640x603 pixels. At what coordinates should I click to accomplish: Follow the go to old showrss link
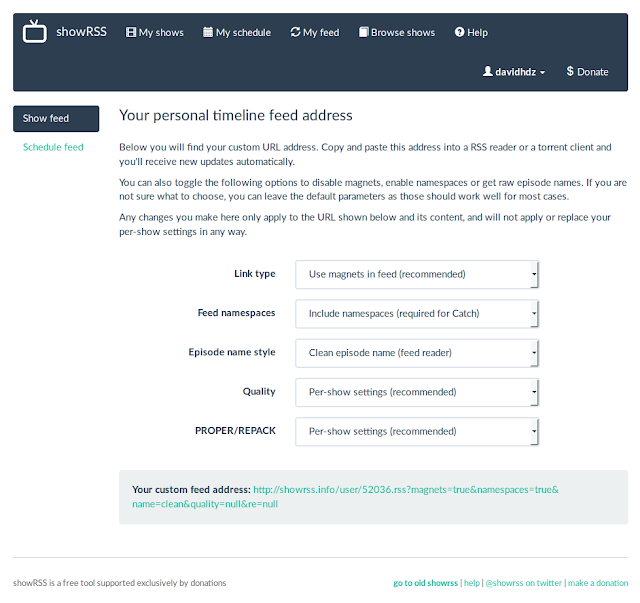tap(425, 583)
